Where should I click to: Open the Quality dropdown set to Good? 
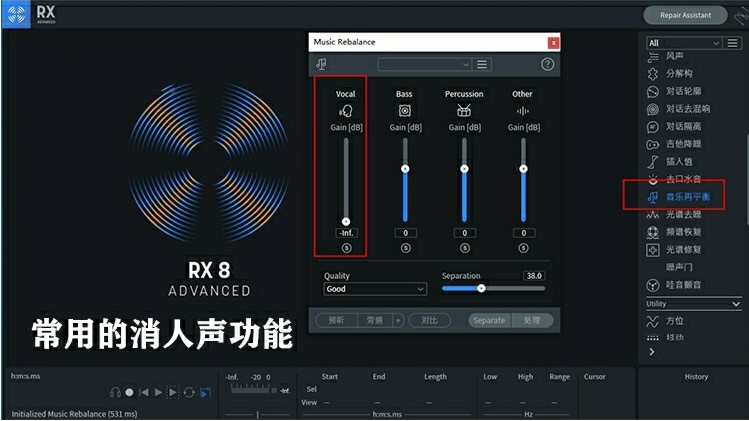coord(375,289)
